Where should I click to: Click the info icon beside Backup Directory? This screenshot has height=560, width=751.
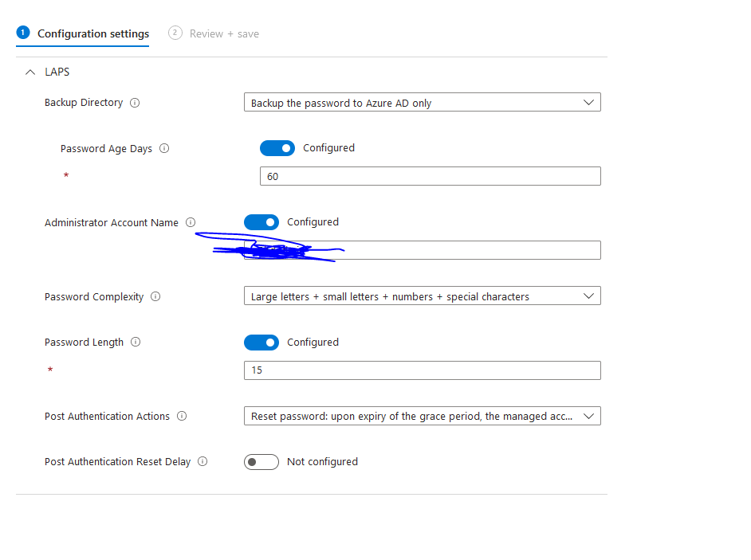coord(133,102)
